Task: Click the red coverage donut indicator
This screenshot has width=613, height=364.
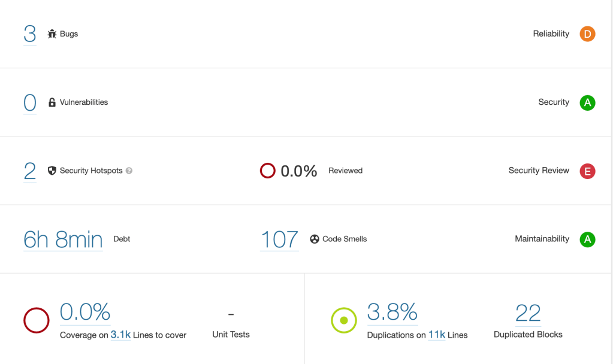Action: (x=36, y=320)
